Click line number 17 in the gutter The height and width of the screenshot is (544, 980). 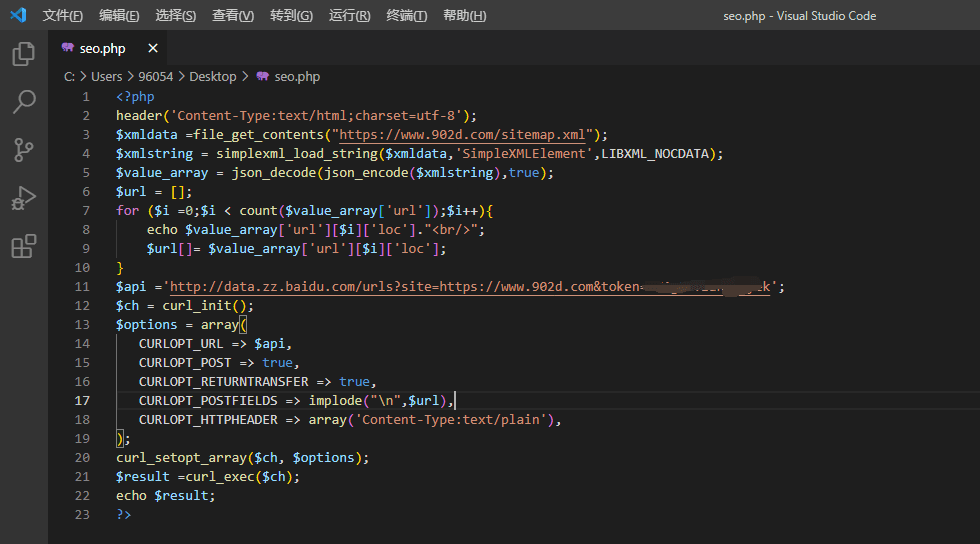point(83,400)
